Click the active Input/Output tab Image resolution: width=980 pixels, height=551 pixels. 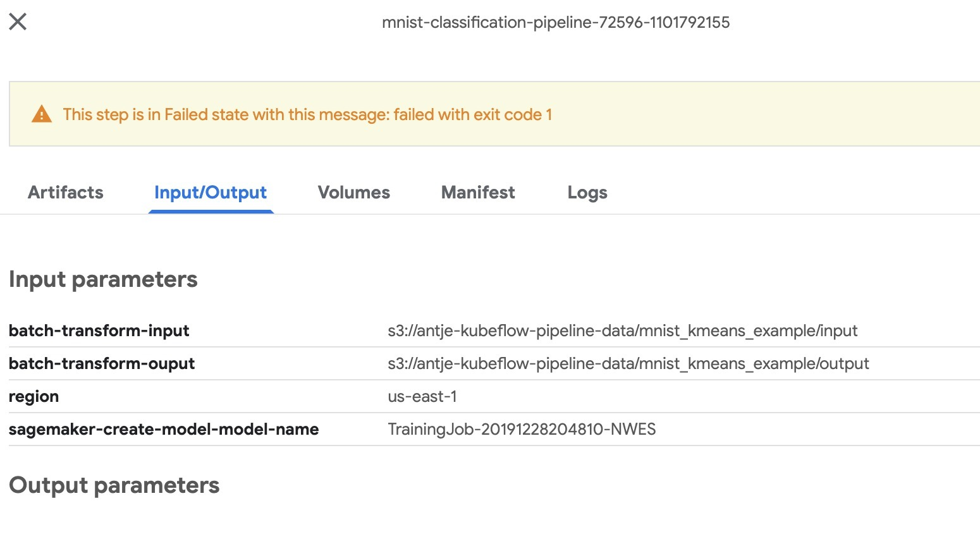(210, 192)
